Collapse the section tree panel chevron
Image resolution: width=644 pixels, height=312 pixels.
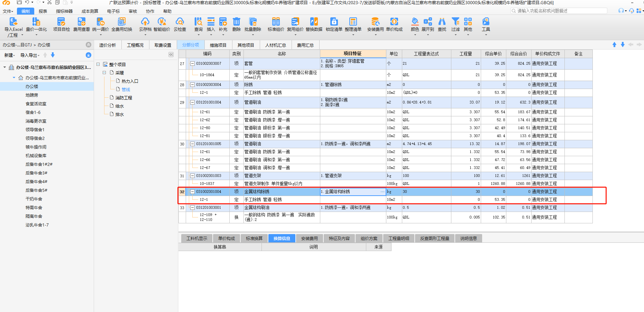click(171, 54)
